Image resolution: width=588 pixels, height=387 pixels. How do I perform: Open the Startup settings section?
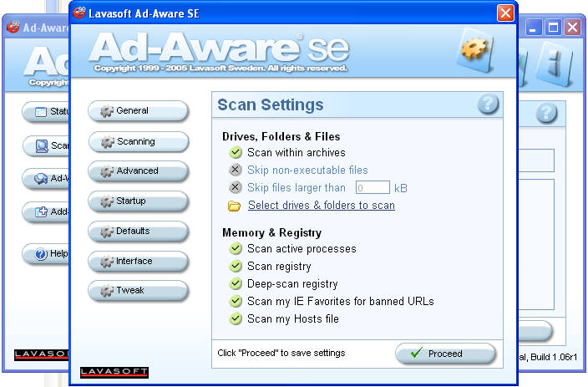(138, 201)
